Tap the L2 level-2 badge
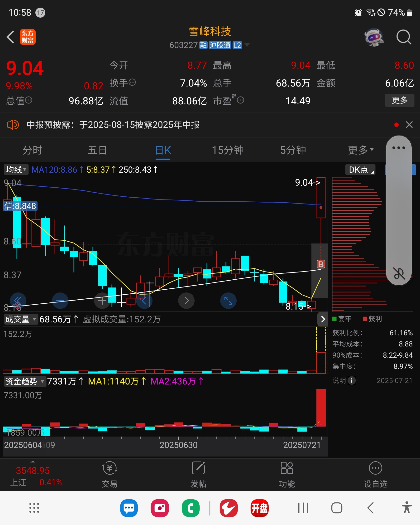 click(x=237, y=45)
